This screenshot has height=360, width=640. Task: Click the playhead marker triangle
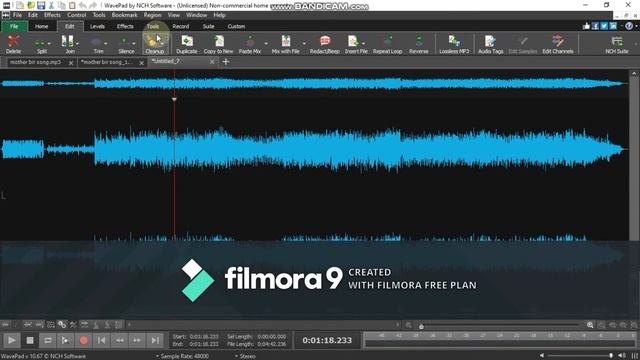[x=174, y=99]
